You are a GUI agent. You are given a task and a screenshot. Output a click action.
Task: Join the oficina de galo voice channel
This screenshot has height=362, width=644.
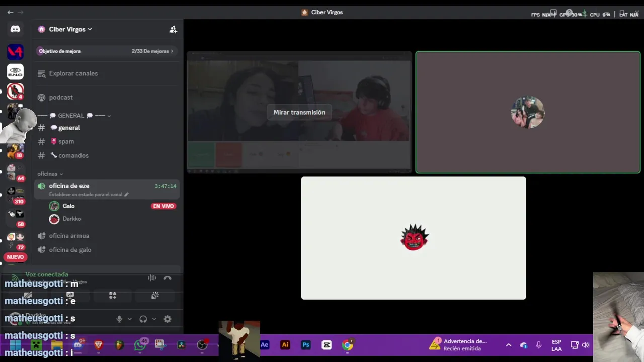[70, 250]
